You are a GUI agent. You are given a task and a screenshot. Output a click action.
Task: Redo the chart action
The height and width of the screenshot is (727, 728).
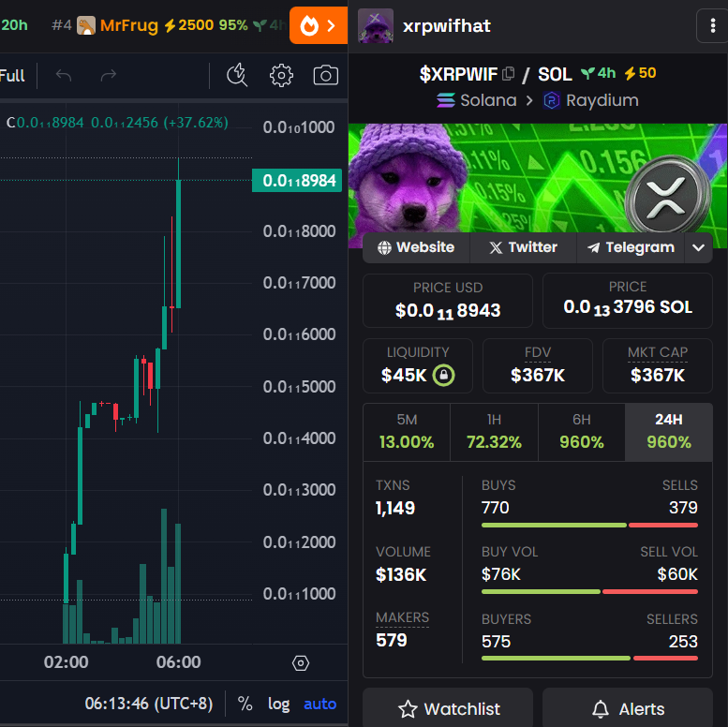(x=108, y=75)
